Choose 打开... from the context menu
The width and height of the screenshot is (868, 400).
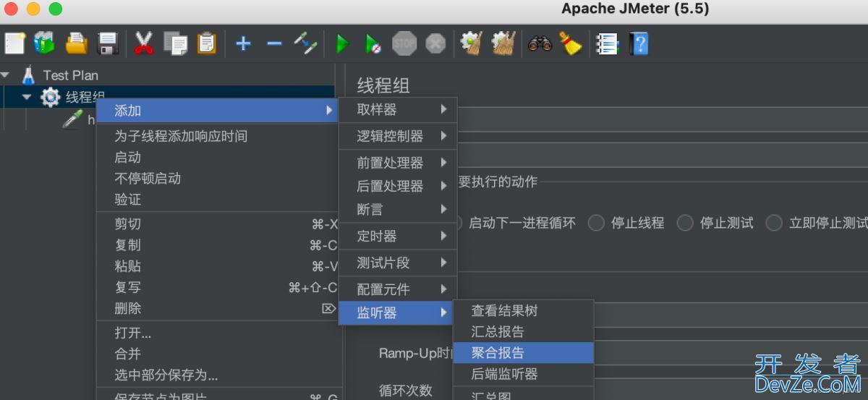(217, 333)
